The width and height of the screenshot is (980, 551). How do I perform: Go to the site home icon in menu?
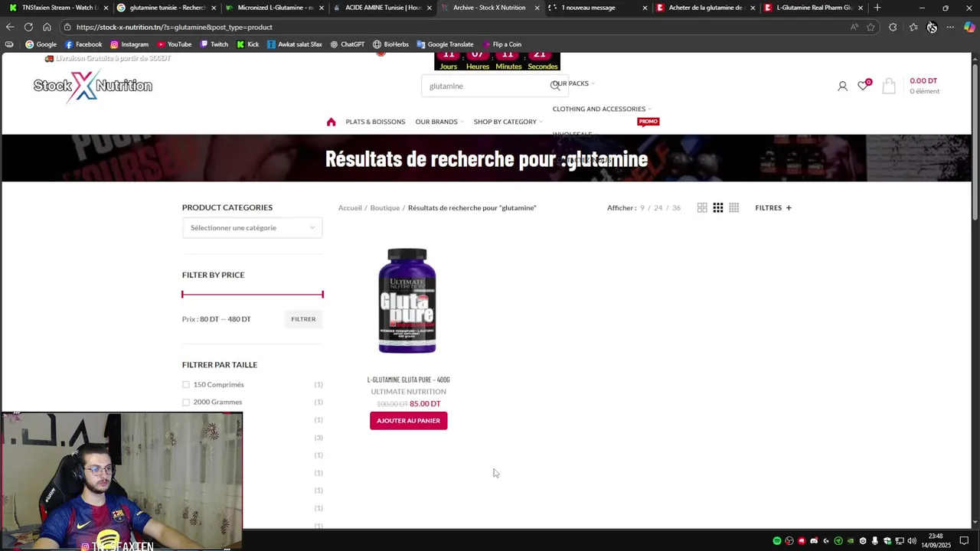click(x=331, y=122)
